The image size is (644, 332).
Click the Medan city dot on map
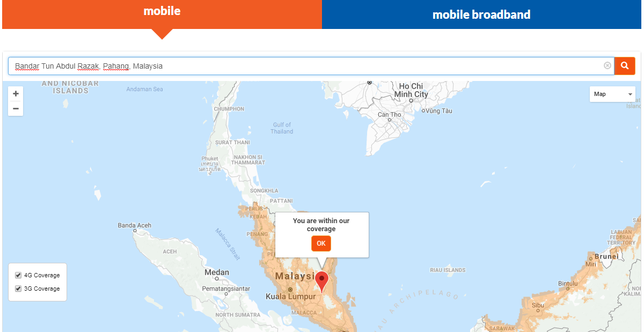tap(217, 279)
